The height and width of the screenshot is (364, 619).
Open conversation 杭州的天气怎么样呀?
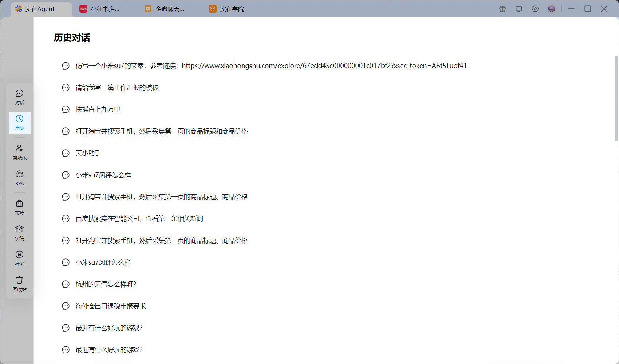tap(106, 284)
